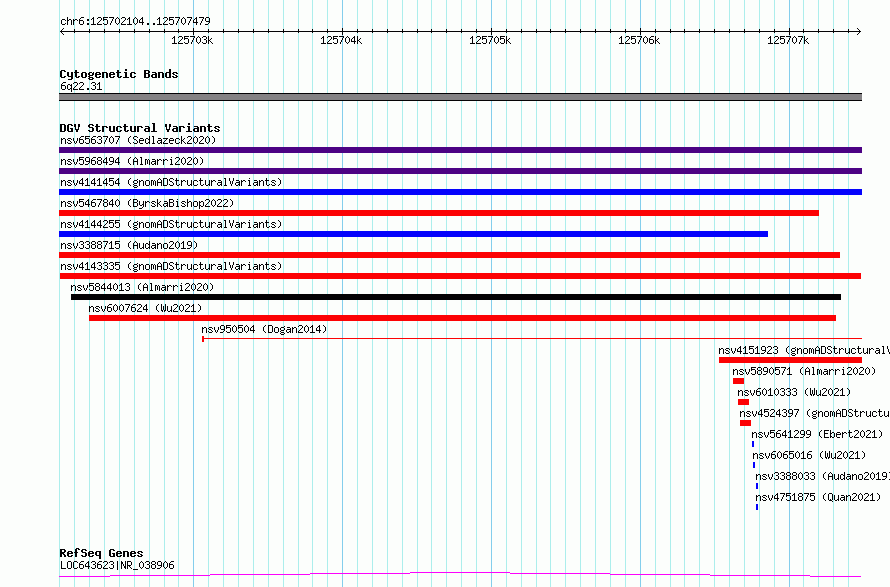890x587 pixels.
Task: Select the black bar under nsv5844013
Action: [456, 297]
